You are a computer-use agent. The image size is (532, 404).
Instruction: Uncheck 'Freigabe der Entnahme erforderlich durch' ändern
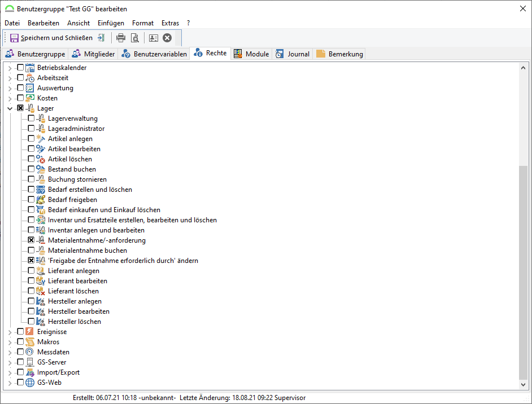(x=31, y=261)
